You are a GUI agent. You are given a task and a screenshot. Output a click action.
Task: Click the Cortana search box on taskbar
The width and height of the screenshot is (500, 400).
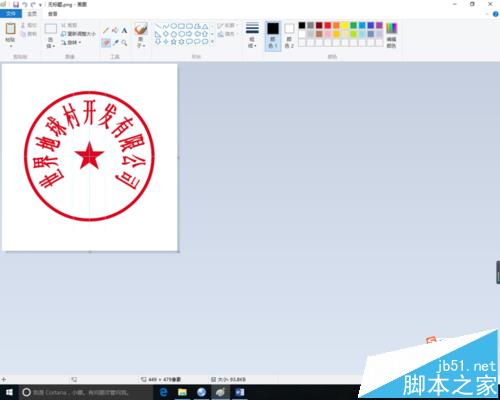86,392
